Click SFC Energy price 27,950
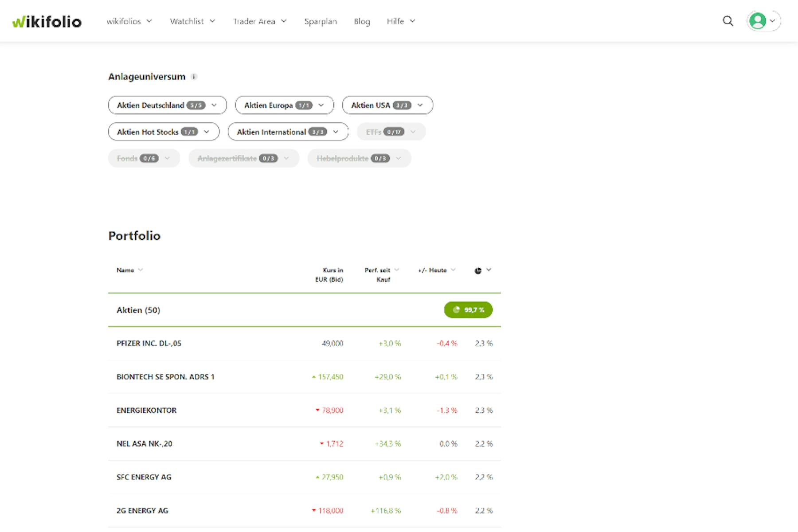This screenshot has width=798, height=532. (332, 477)
